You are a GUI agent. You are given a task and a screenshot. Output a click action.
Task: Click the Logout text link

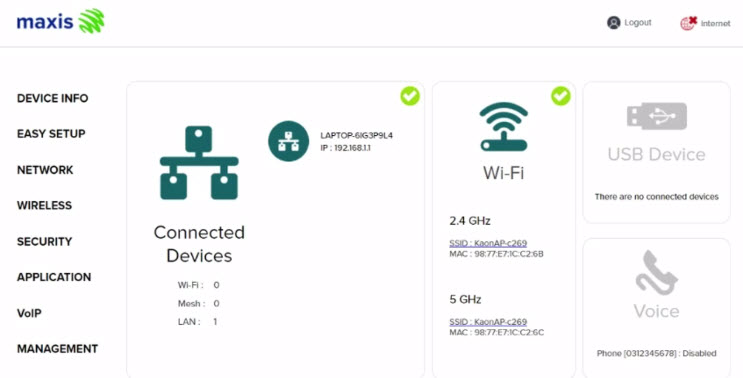pyautogui.click(x=638, y=23)
